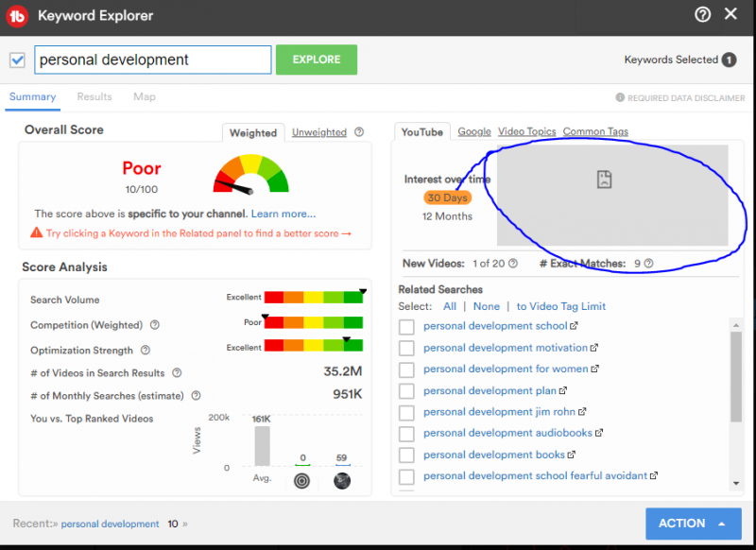Click info icon beside Optimization Strength
Viewport: 756px width, 550px height.
tap(146, 351)
